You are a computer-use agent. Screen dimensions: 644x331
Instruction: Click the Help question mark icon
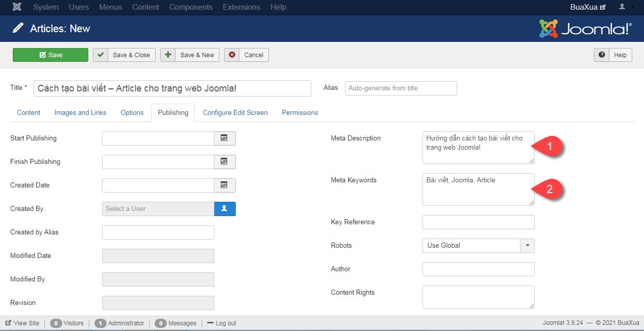(602, 55)
